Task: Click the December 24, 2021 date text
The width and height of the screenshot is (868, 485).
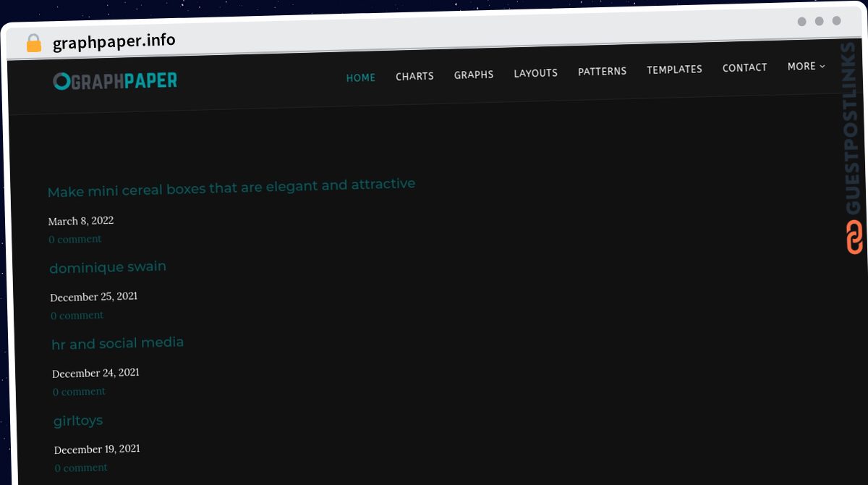Action: [x=96, y=373]
